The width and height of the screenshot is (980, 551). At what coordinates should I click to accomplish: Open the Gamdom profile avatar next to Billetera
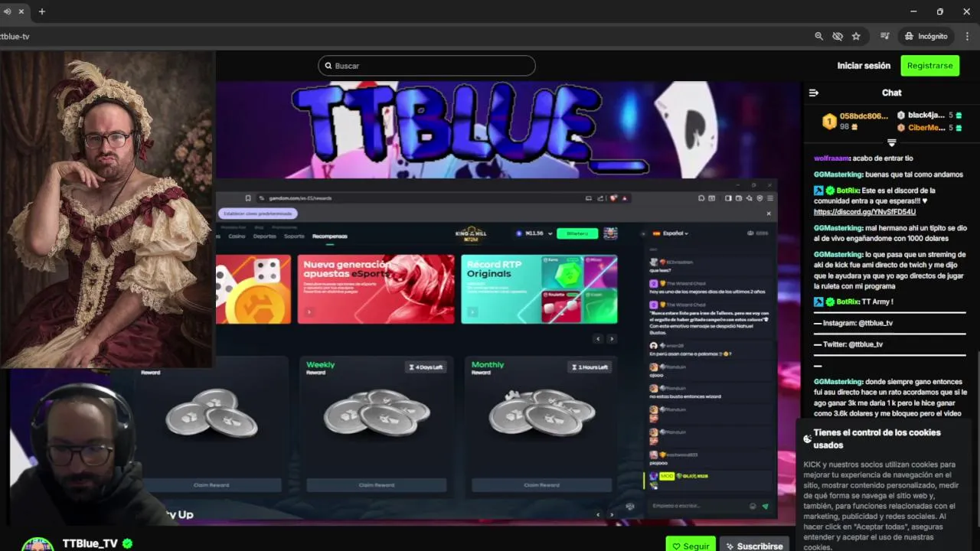pyautogui.click(x=610, y=233)
